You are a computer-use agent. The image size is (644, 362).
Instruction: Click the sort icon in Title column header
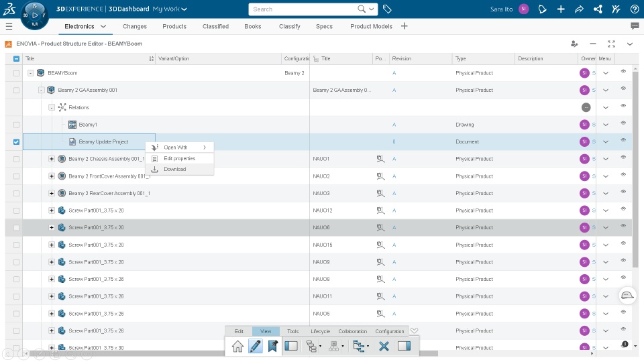pos(151,59)
